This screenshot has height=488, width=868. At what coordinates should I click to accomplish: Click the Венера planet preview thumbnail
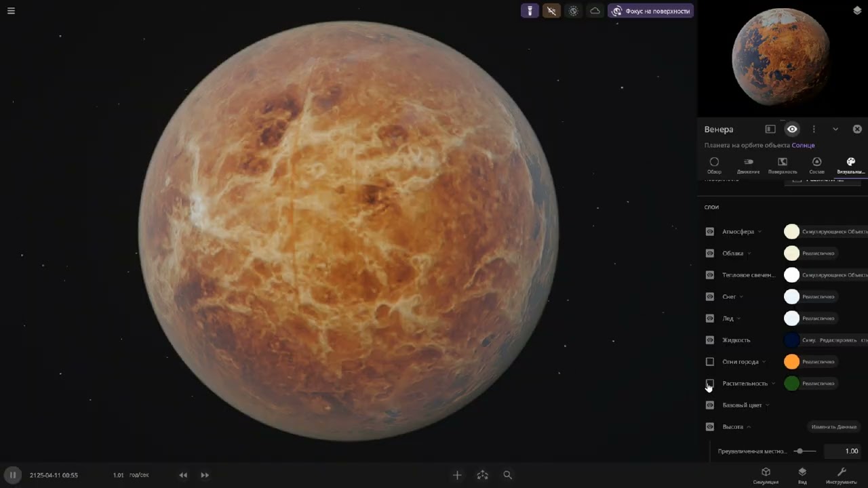pyautogui.click(x=780, y=57)
